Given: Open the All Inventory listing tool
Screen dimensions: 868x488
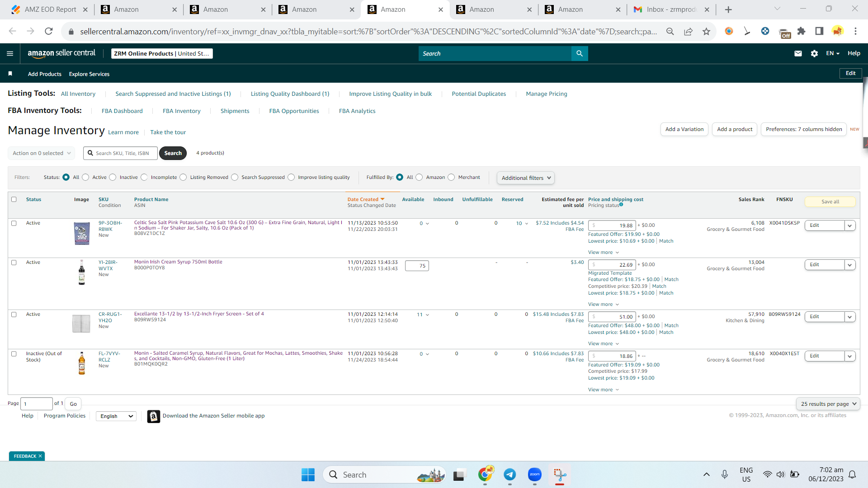Looking at the screenshot, I should pyautogui.click(x=78, y=94).
